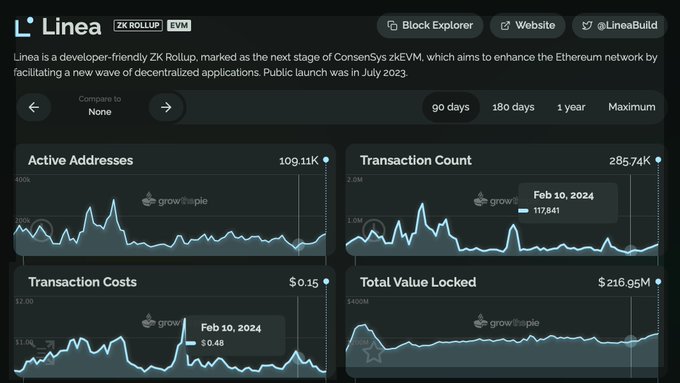
Task: Click the circular icon in Active Addresses chart
Action: (x=41, y=230)
